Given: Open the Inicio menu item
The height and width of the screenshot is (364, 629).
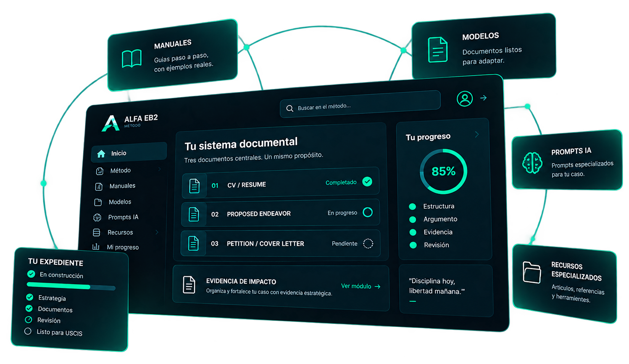Looking at the screenshot, I should [x=129, y=153].
